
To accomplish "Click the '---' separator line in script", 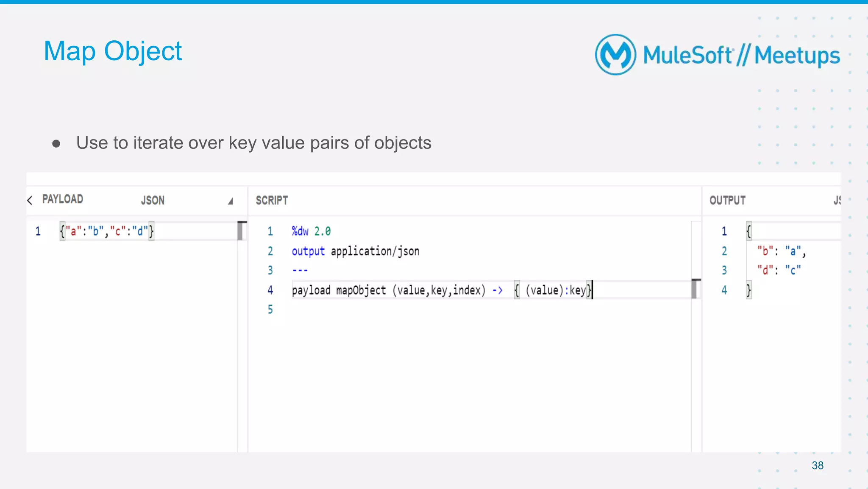I will (x=300, y=270).
